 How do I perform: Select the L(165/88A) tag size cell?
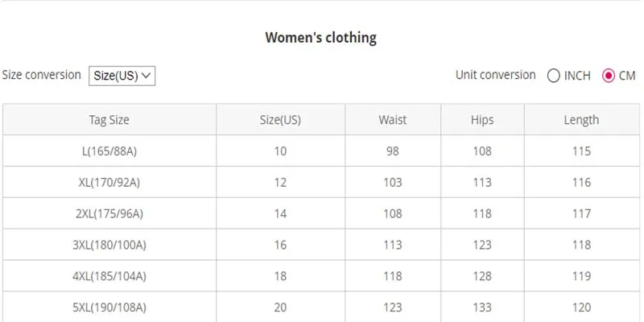coord(109,151)
